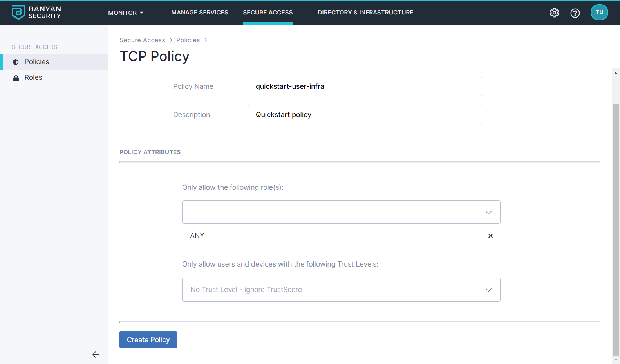Click the Banyan Security logo

(36, 13)
